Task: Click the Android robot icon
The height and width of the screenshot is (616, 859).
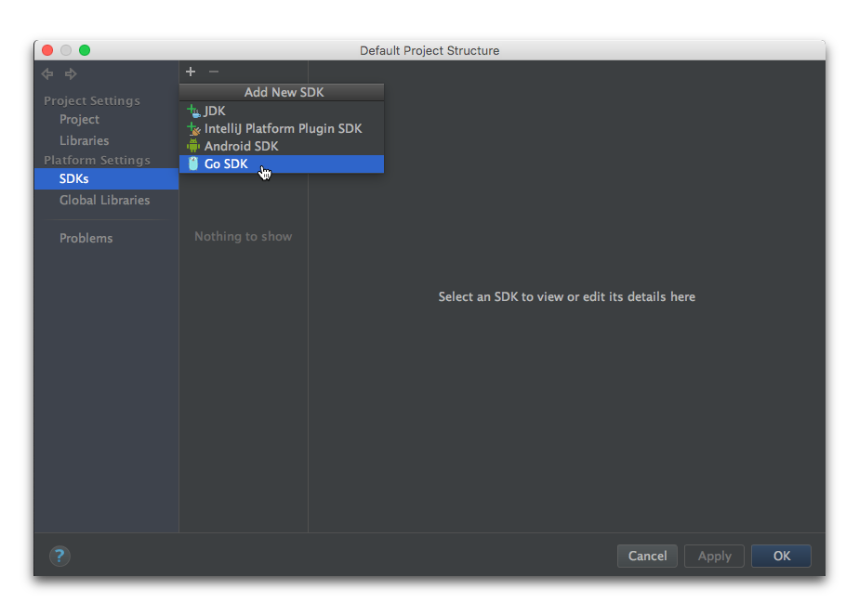Action: tap(193, 146)
